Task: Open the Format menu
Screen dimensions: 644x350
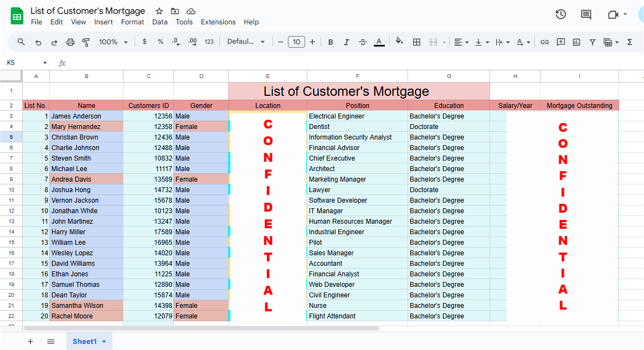Action: point(132,22)
